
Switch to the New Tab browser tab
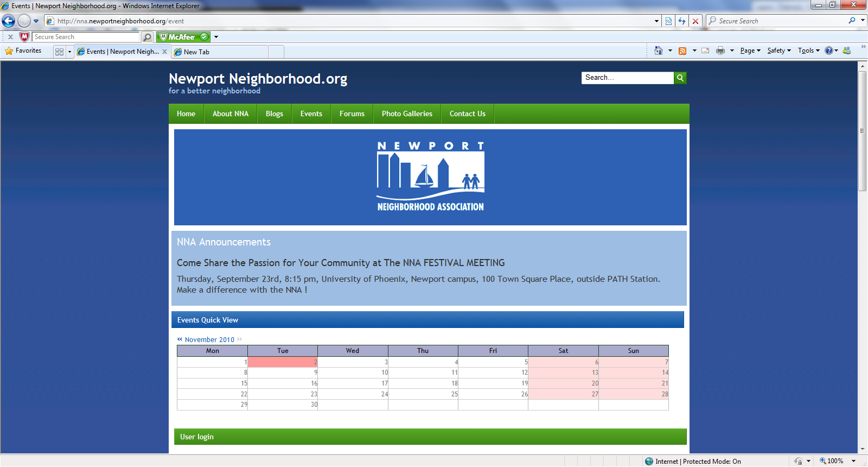(220, 52)
